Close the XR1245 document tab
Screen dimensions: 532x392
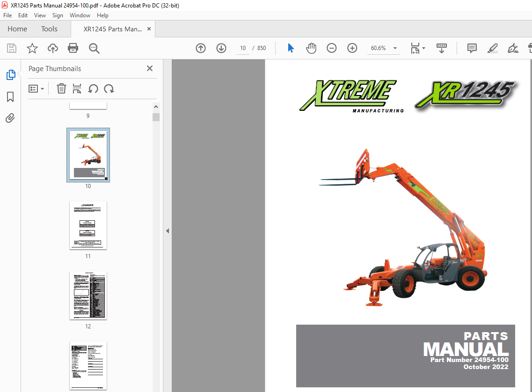pos(149,29)
